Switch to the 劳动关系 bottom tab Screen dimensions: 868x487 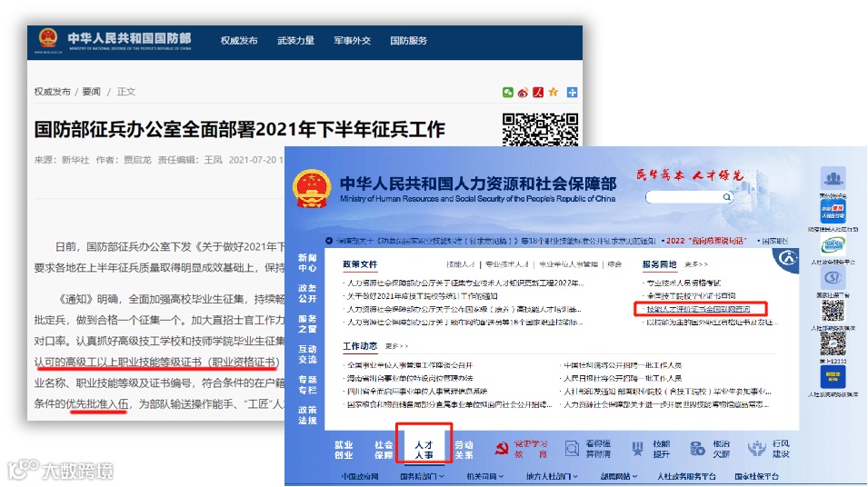tap(464, 450)
